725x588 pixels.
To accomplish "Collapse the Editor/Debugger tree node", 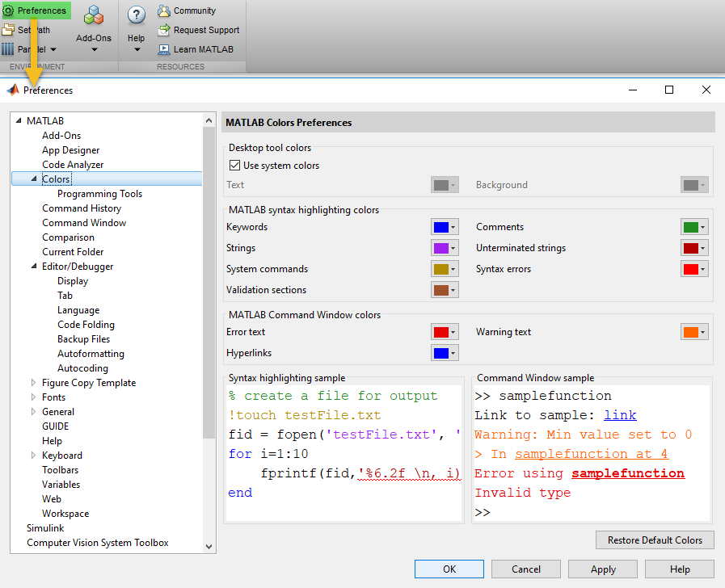I will [x=34, y=267].
